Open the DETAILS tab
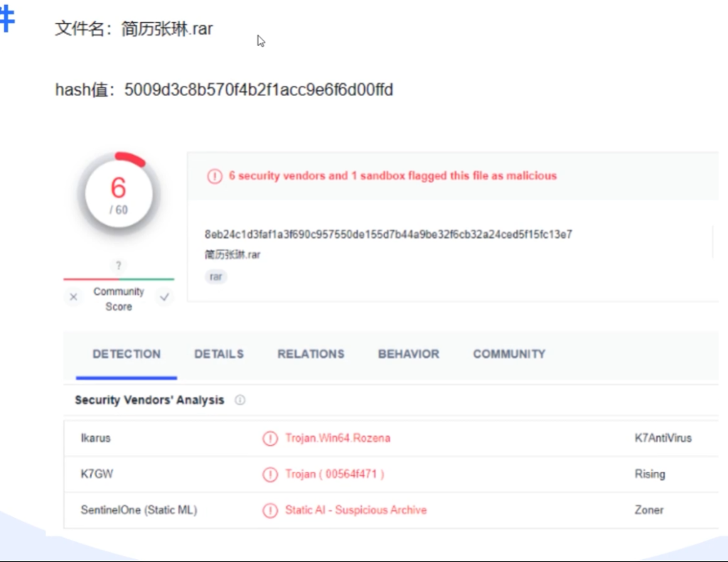This screenshot has height=562, width=728. pyautogui.click(x=219, y=354)
